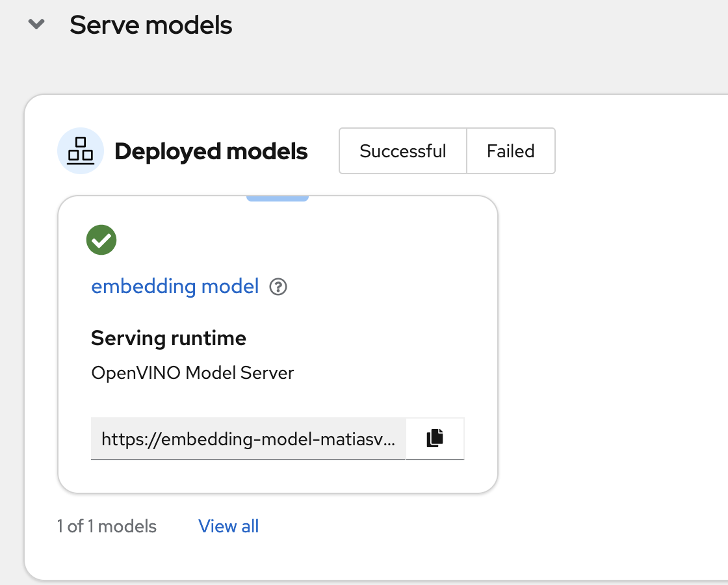Click the '1 of 1 models' count
728x585 pixels.
pyautogui.click(x=107, y=526)
